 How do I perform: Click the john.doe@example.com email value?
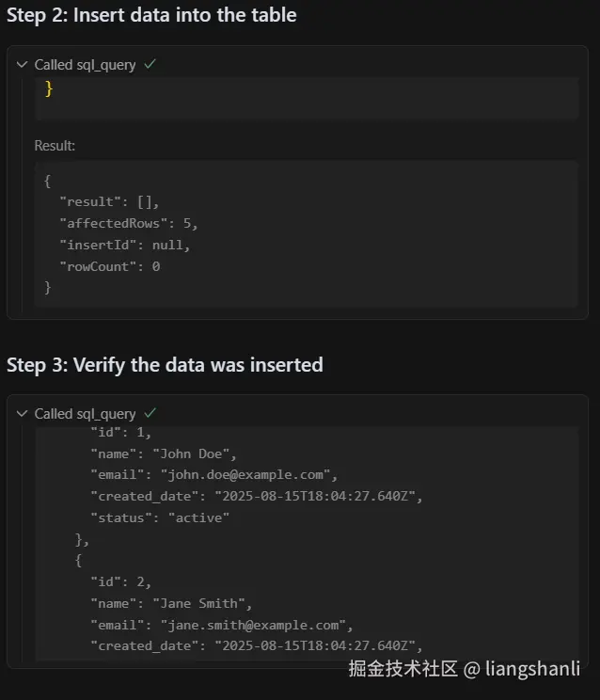pyautogui.click(x=248, y=475)
